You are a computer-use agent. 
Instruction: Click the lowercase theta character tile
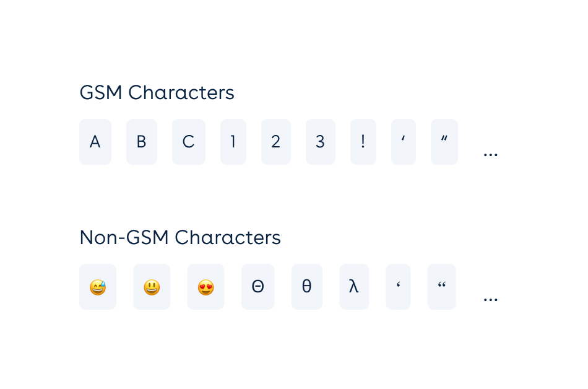pyautogui.click(x=306, y=287)
